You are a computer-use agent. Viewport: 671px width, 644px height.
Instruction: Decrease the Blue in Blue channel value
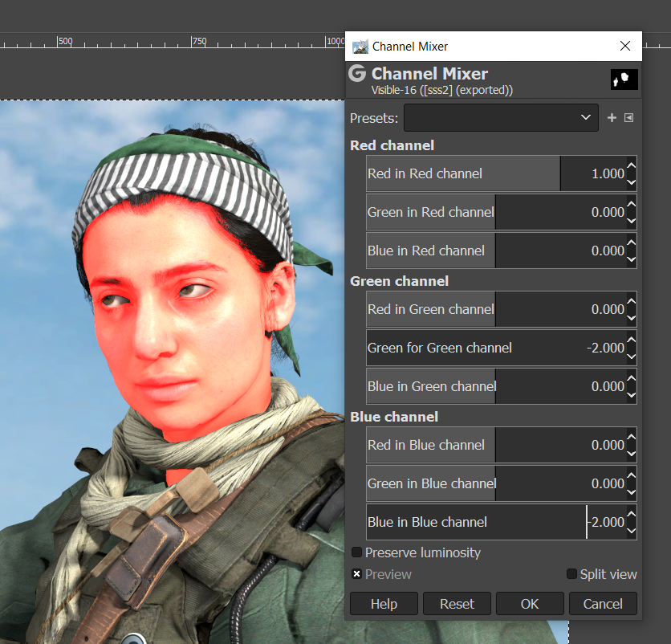pyautogui.click(x=632, y=531)
